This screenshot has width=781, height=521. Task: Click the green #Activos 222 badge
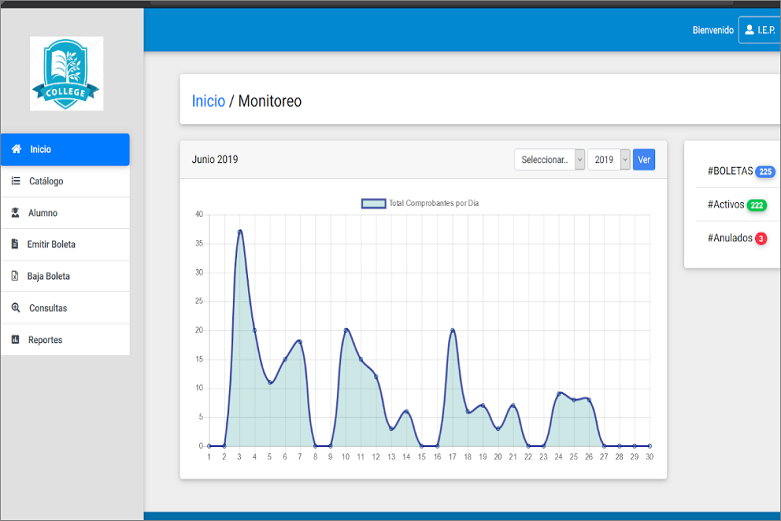click(757, 205)
